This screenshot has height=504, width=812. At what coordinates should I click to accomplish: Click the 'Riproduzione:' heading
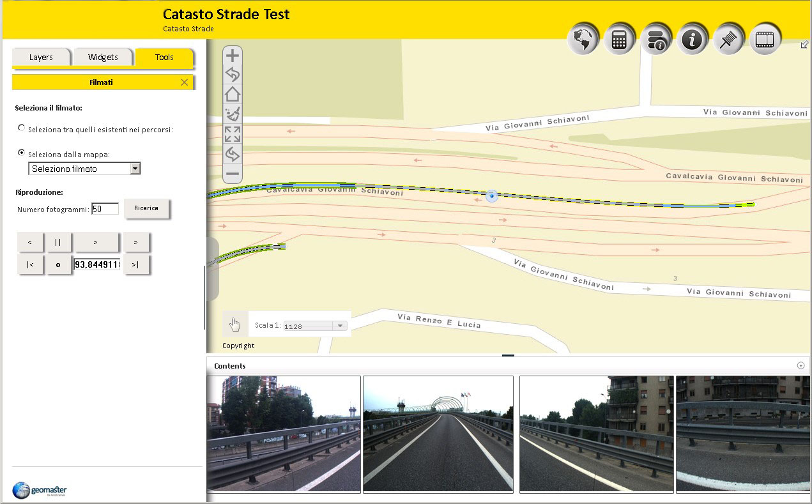pyautogui.click(x=39, y=192)
